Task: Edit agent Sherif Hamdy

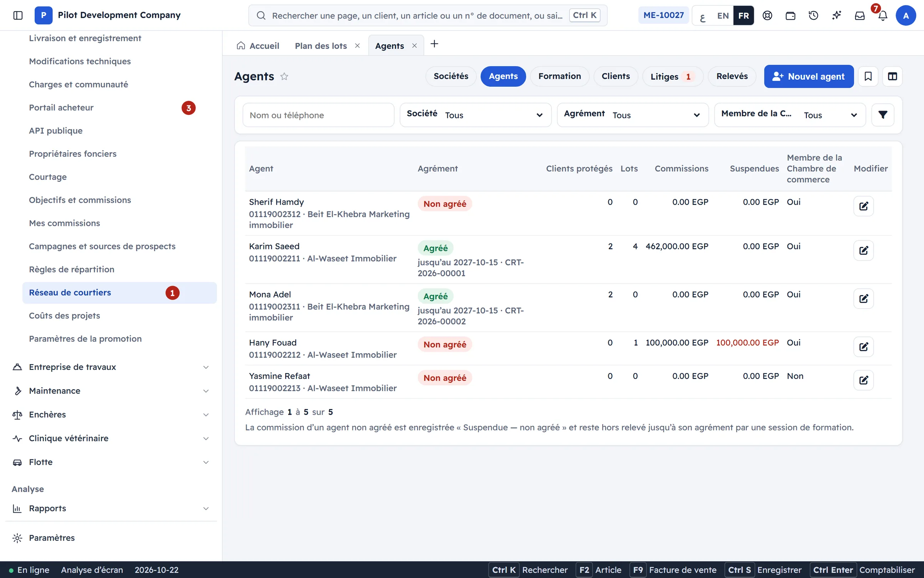Action: (864, 206)
